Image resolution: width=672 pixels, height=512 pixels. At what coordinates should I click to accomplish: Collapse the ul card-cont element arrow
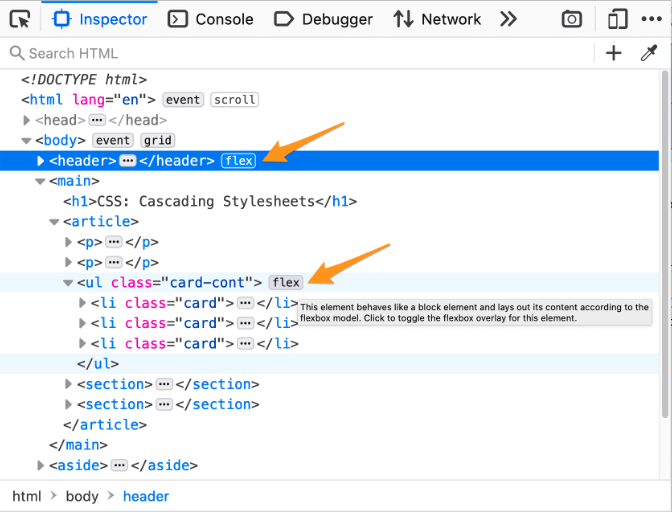(69, 283)
